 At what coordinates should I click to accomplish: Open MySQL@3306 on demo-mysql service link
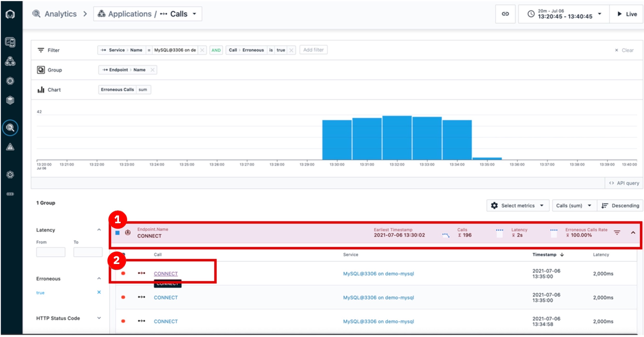point(378,273)
